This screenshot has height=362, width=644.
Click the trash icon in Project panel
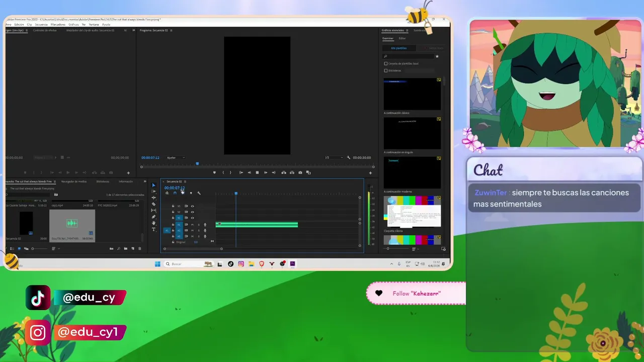[x=140, y=248]
